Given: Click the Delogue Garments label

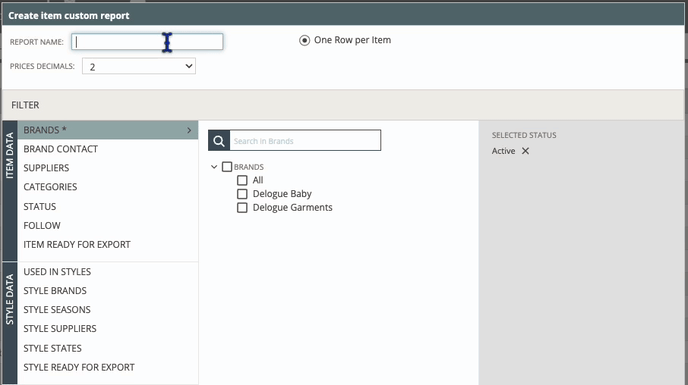Looking at the screenshot, I should pos(293,208).
